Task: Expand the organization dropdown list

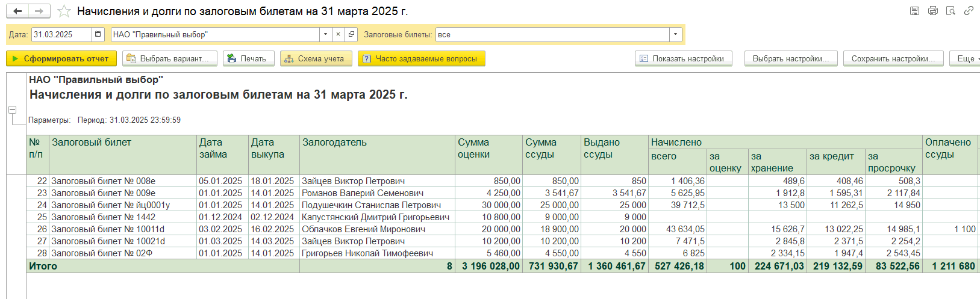Action: point(325,34)
